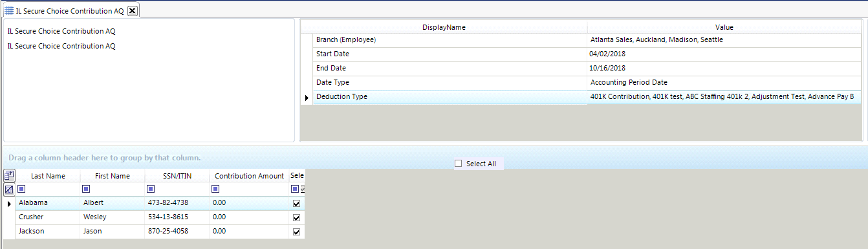The width and height of the screenshot is (868, 249).
Task: Select the Jackson last name cell
Action: click(48, 232)
